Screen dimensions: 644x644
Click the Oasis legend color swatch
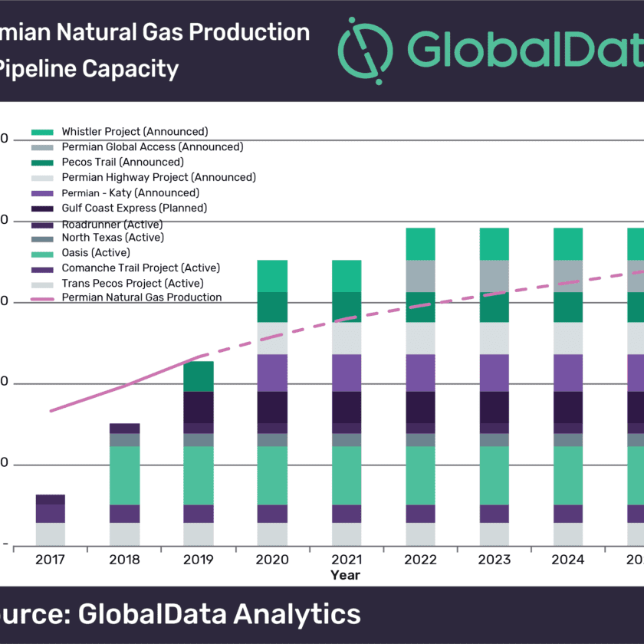click(x=42, y=255)
